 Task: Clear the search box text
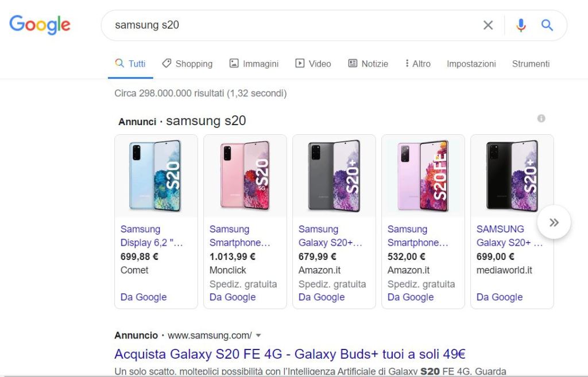(488, 25)
